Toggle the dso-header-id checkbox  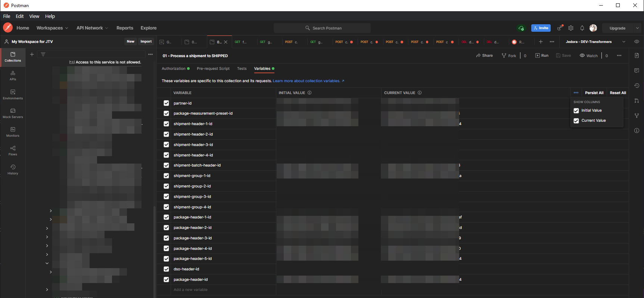point(166,269)
